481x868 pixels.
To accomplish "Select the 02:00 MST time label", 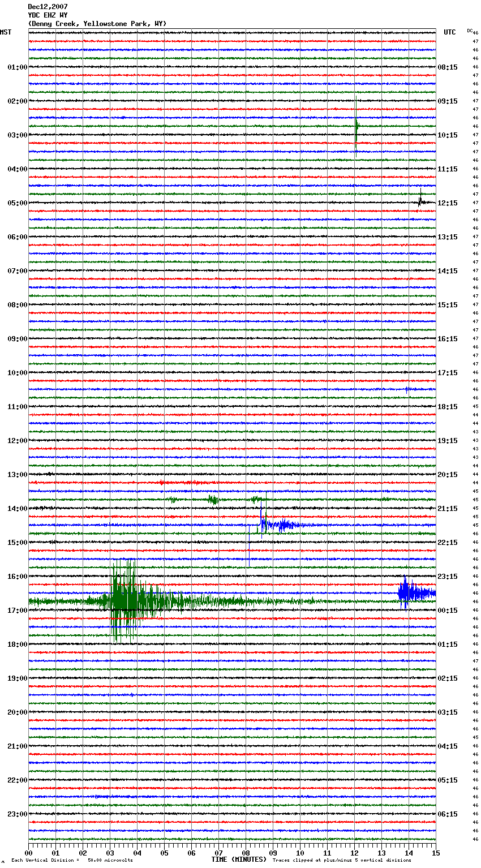I will 18,101.
